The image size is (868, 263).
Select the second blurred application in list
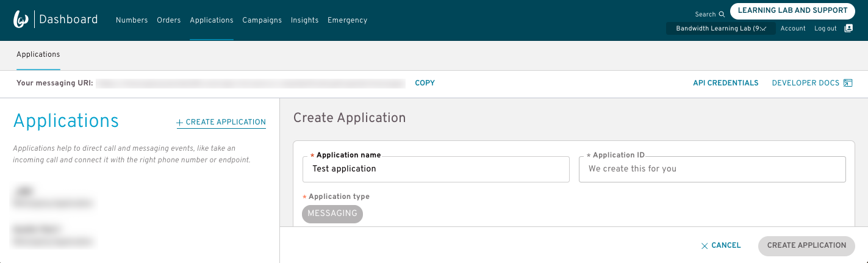point(54,236)
